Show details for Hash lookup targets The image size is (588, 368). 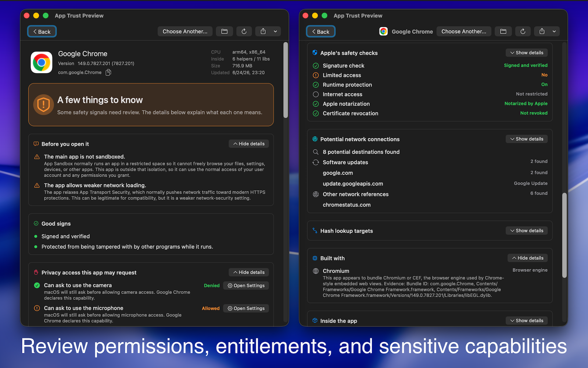click(527, 231)
